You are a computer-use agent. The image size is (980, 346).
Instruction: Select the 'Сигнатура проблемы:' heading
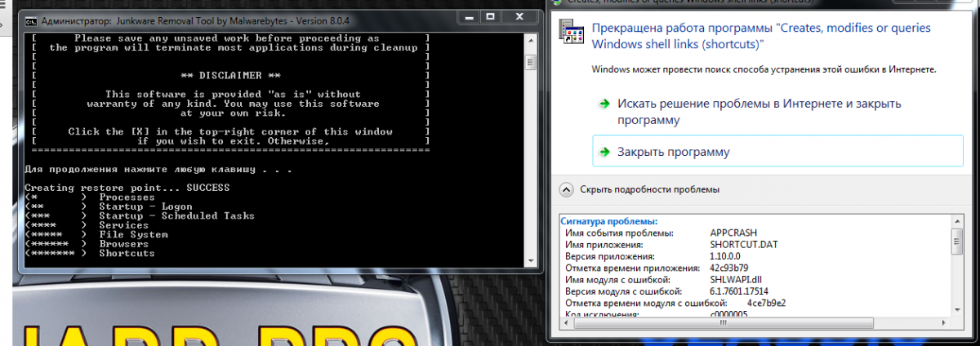pyautogui.click(x=610, y=221)
